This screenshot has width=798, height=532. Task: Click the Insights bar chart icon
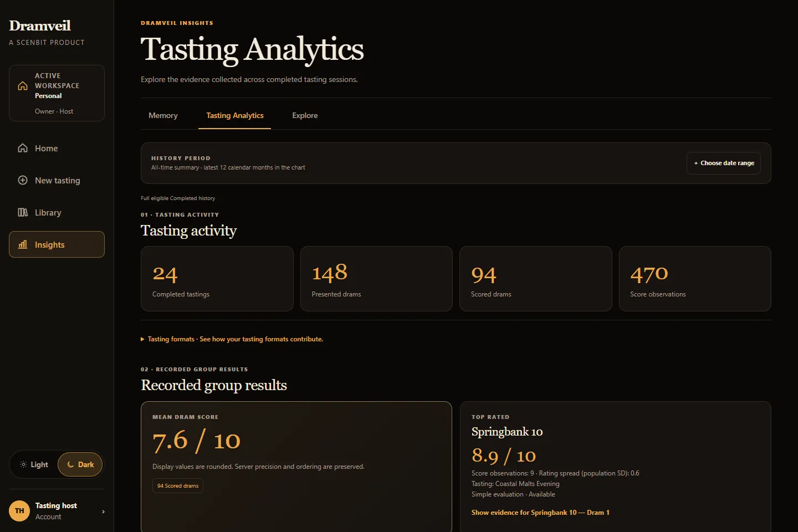click(x=23, y=244)
